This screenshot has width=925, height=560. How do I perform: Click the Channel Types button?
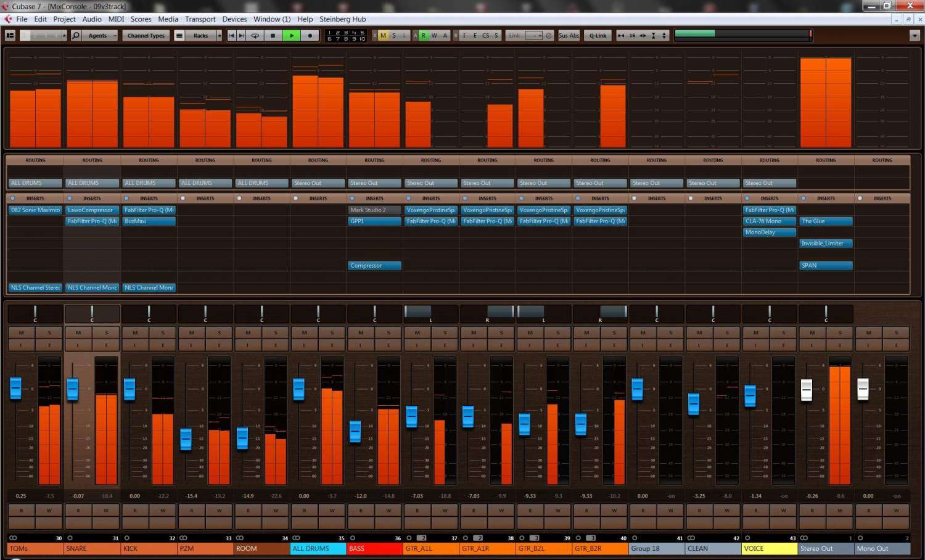146,36
